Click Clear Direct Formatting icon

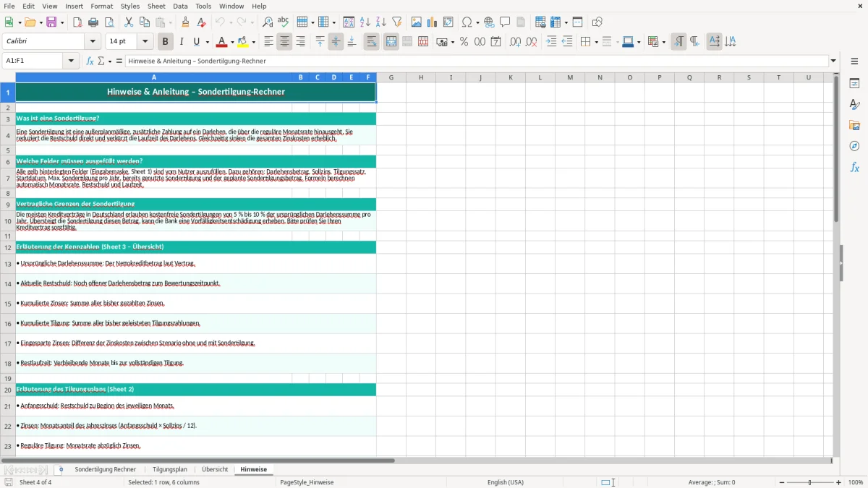tap(202, 22)
